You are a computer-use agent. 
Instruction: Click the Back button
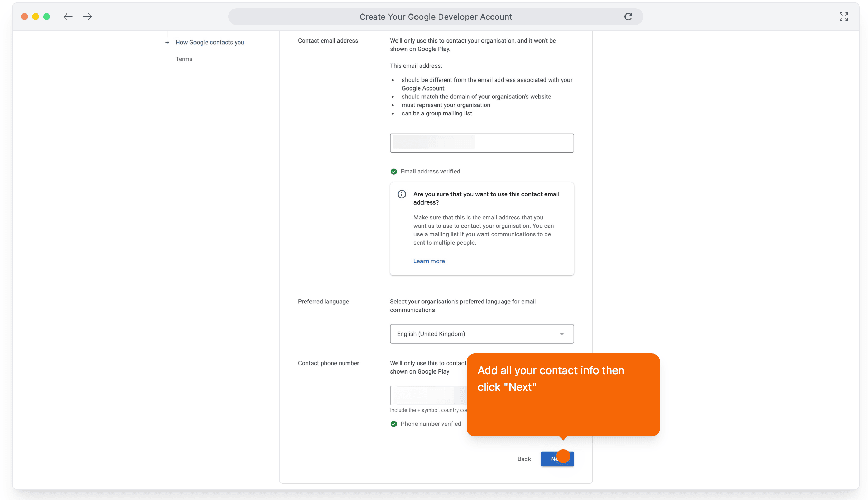click(x=524, y=459)
